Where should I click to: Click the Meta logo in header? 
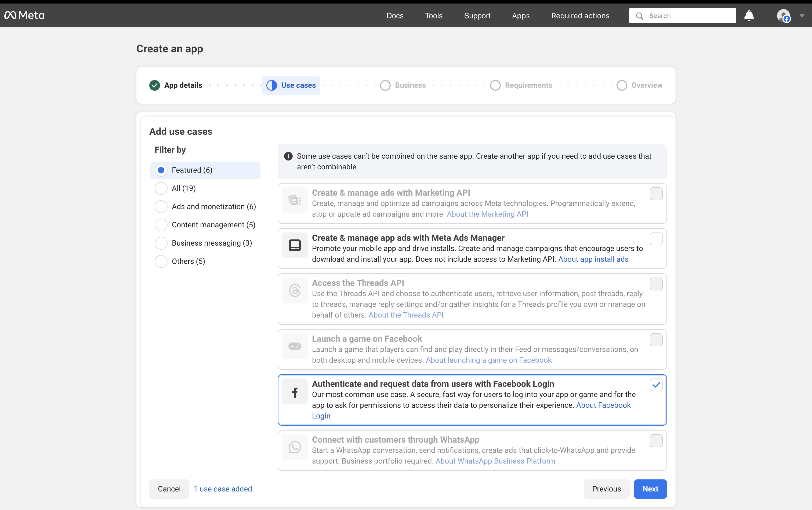pos(24,16)
